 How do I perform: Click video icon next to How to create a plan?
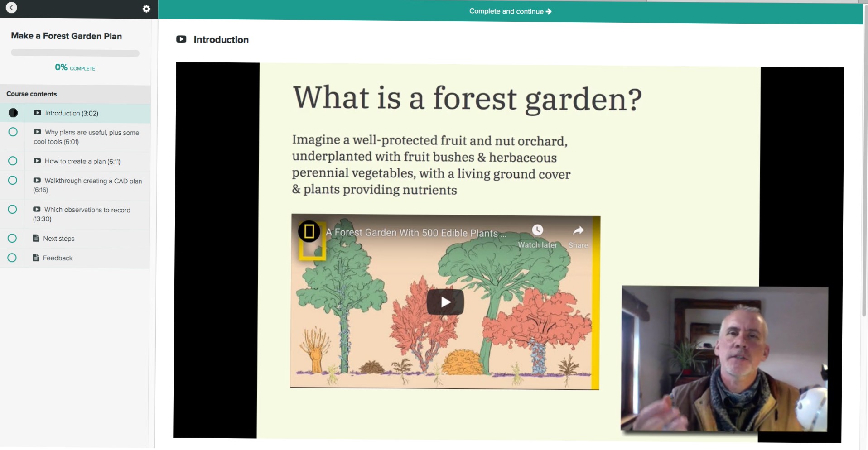pos(37,161)
